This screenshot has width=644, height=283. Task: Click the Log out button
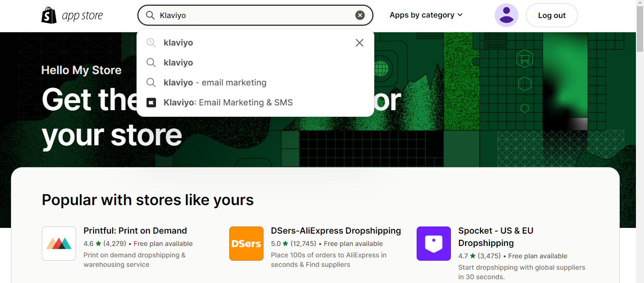(x=552, y=15)
